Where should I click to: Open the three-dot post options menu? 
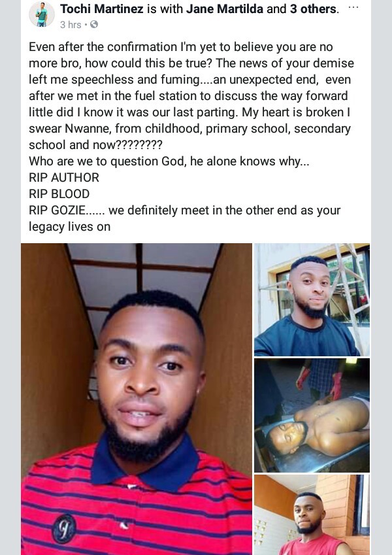point(353,8)
